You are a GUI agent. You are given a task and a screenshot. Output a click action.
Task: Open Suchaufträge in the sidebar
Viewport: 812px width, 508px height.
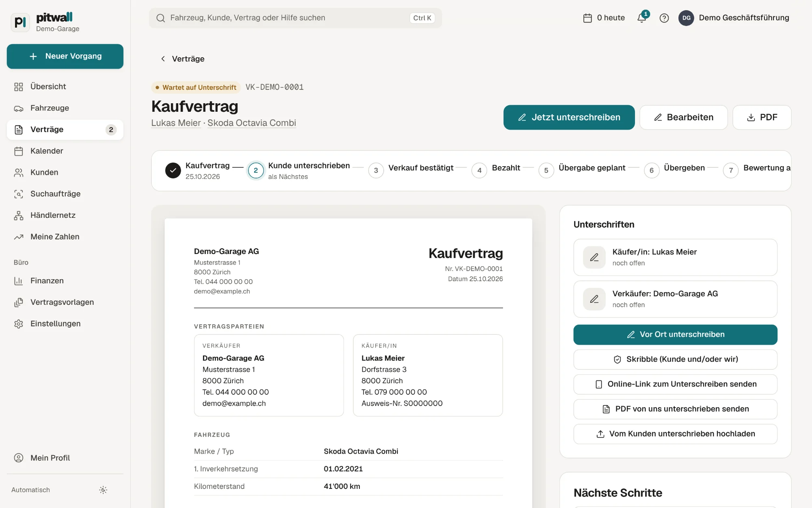(65, 194)
